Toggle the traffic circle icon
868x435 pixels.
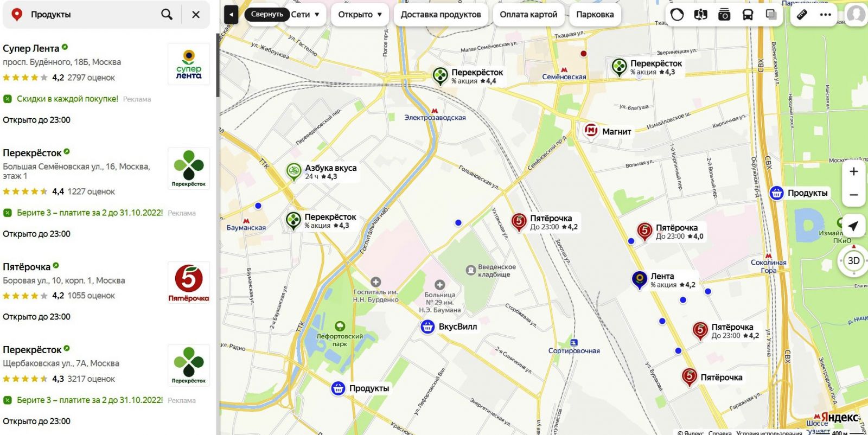(x=677, y=15)
